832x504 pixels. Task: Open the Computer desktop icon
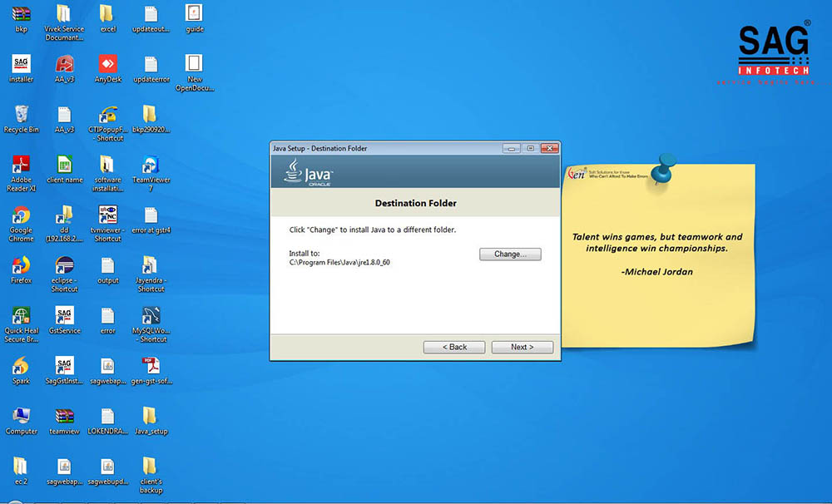[x=22, y=417]
